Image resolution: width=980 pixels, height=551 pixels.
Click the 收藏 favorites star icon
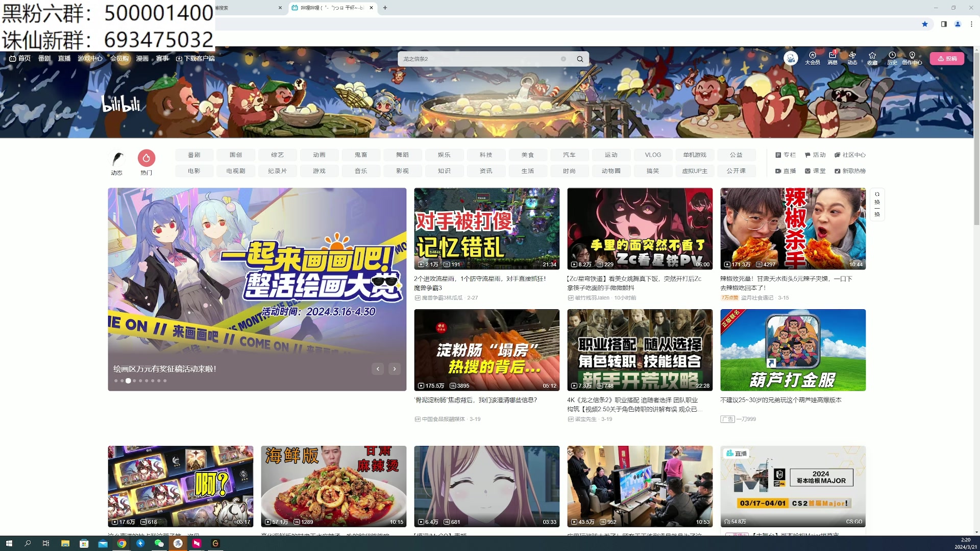872,58
